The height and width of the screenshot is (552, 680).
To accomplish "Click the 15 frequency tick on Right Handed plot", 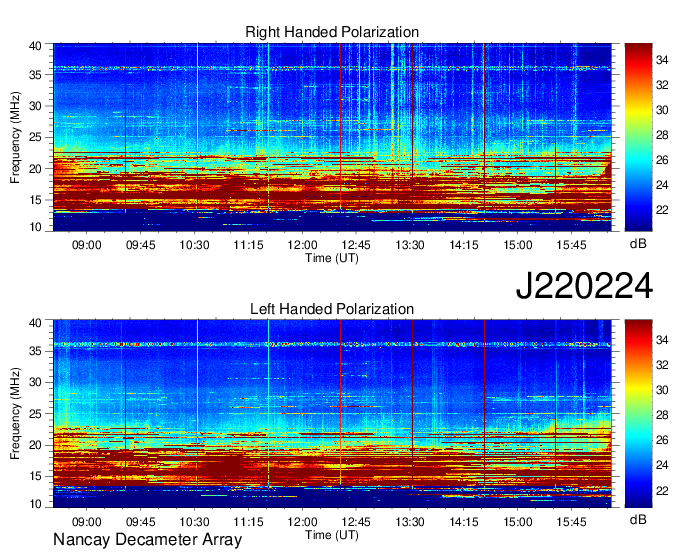I will tap(35, 200).
